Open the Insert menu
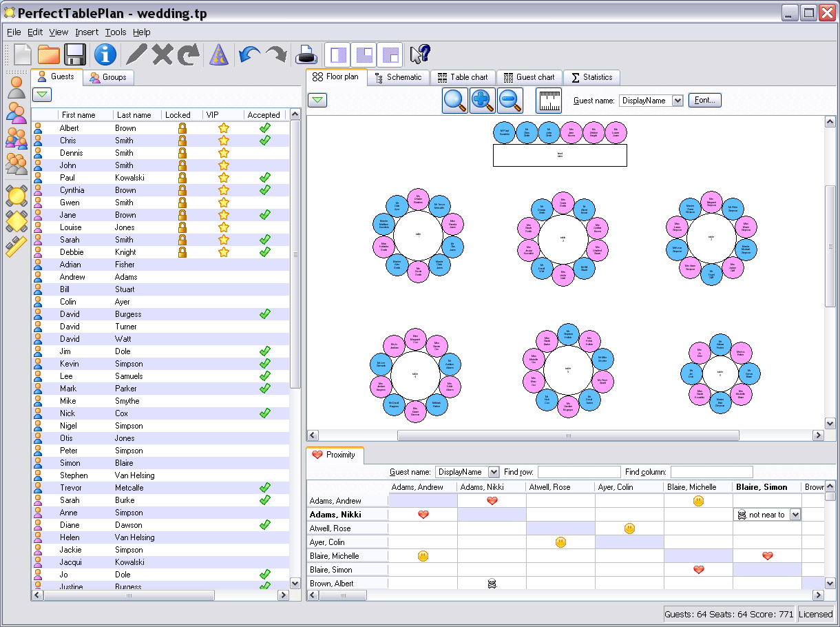 (87, 32)
